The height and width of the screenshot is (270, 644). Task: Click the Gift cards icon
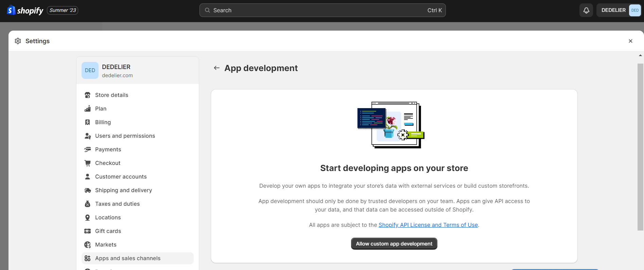pos(88,231)
